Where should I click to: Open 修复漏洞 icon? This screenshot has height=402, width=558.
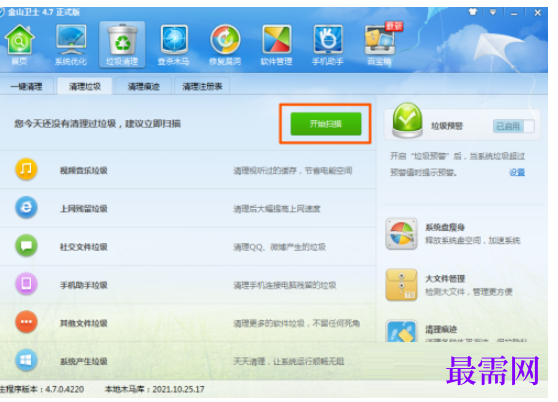[x=225, y=39]
